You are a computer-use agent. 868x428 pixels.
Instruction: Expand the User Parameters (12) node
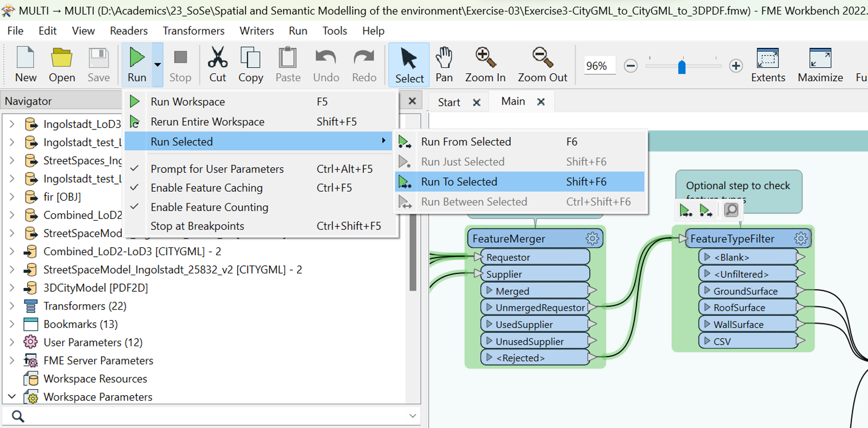(12, 342)
